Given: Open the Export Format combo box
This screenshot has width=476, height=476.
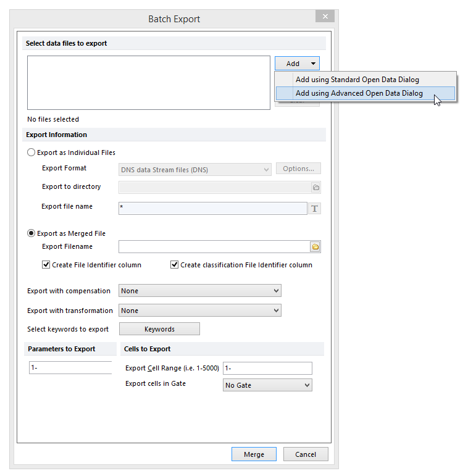Looking at the screenshot, I should click(x=194, y=170).
